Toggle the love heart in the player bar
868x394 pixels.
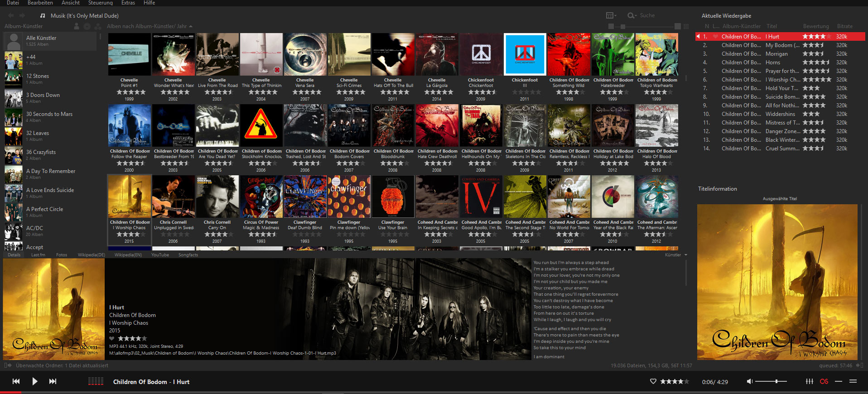point(653,381)
